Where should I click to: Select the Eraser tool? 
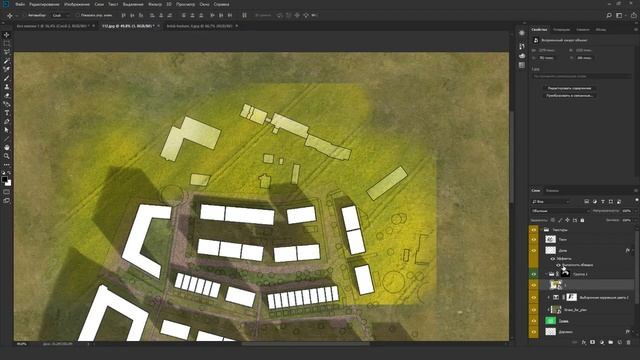[7, 96]
